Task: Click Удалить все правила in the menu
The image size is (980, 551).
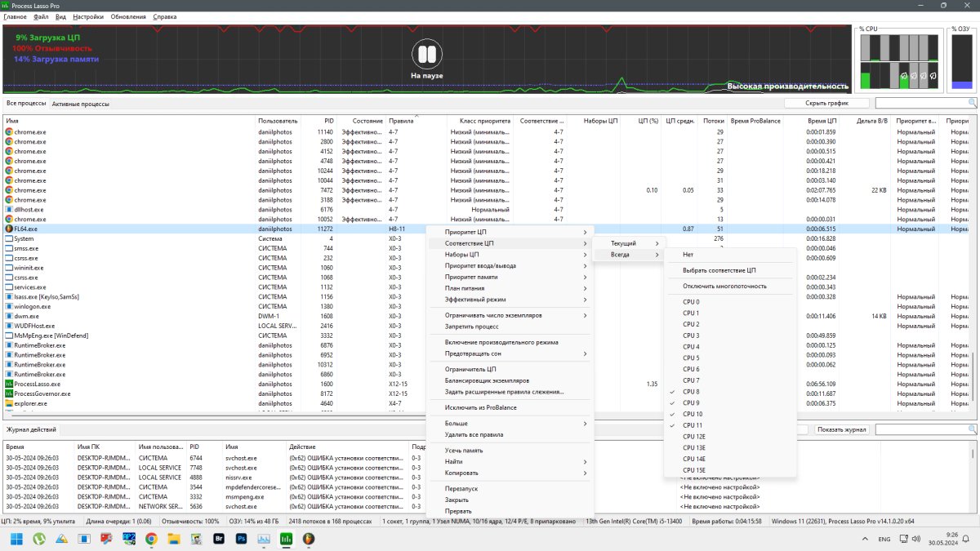Action: (x=509, y=434)
